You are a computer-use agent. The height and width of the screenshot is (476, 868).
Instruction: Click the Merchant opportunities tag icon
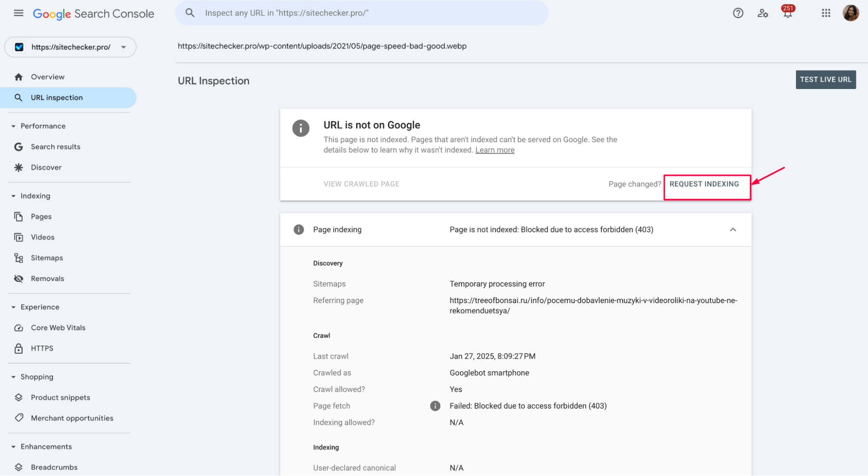point(19,418)
